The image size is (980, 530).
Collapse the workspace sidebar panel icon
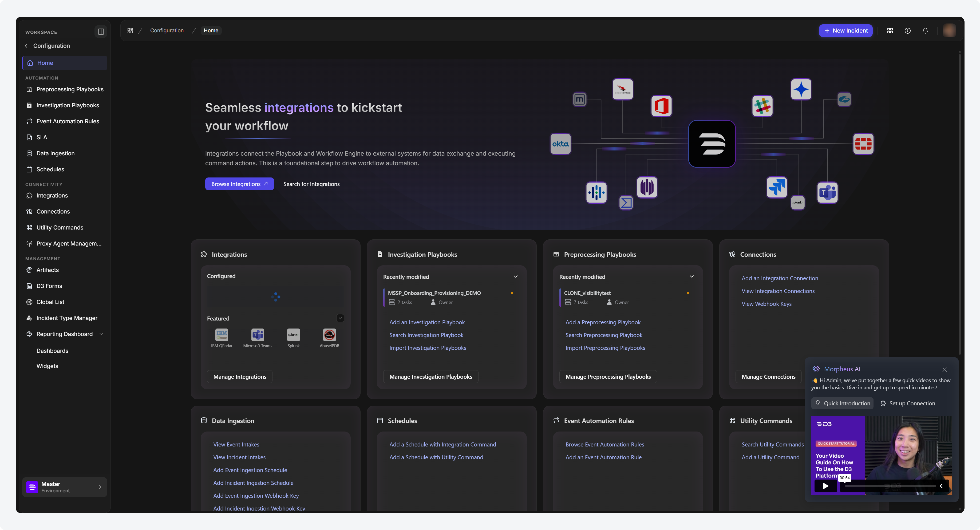point(101,31)
